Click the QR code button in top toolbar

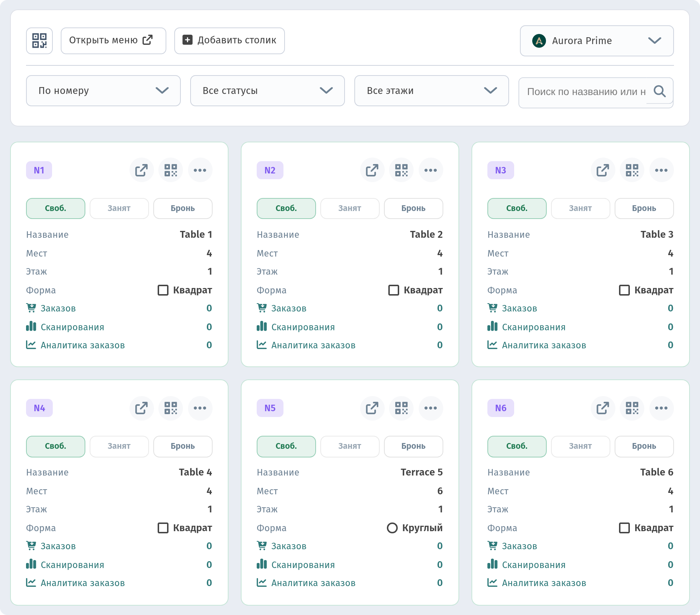point(39,41)
